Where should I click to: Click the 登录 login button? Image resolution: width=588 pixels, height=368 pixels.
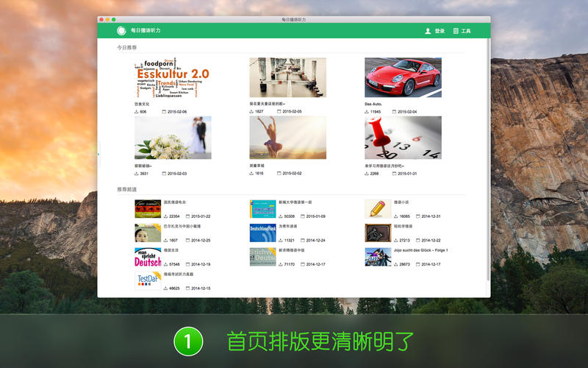coord(435,32)
